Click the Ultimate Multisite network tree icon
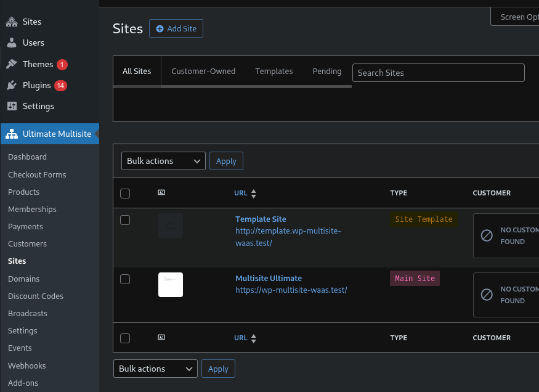This screenshot has width=539, height=392. click(12, 133)
